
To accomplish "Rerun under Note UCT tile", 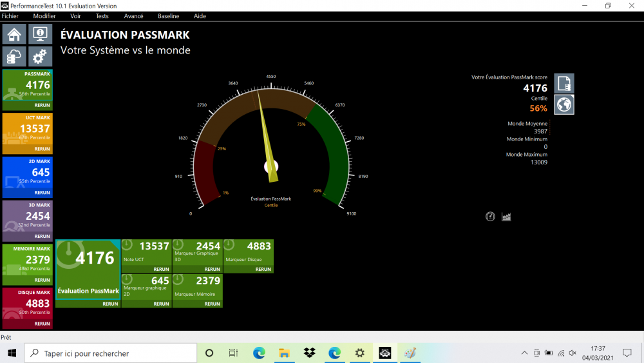I will click(x=161, y=270).
